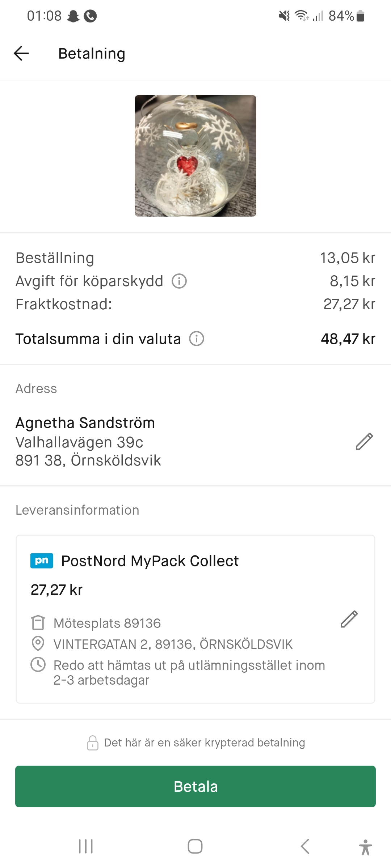Tap the PostNord pn logo
This screenshot has width=391, height=868.
coord(42,561)
